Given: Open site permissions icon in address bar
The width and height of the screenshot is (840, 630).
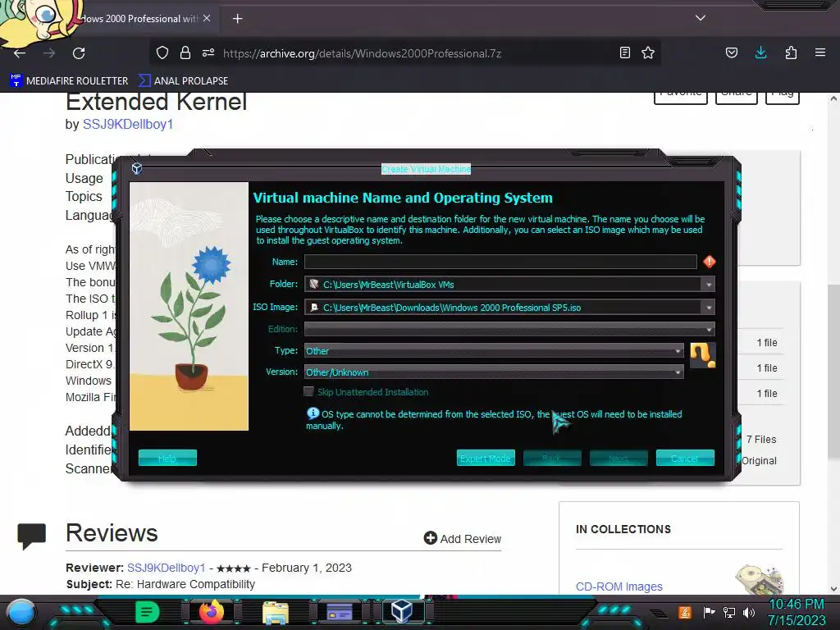Looking at the screenshot, I should point(208,52).
